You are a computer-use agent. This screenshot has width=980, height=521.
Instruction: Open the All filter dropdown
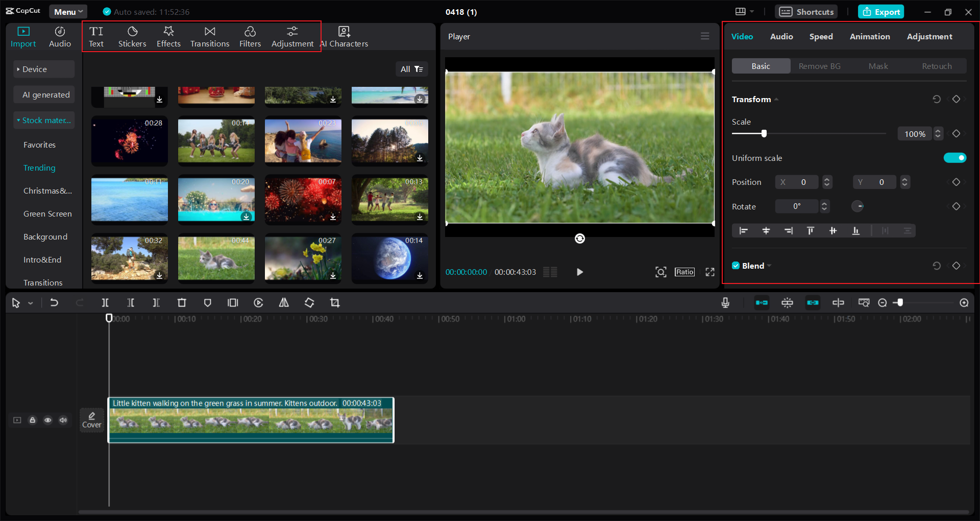click(x=412, y=69)
